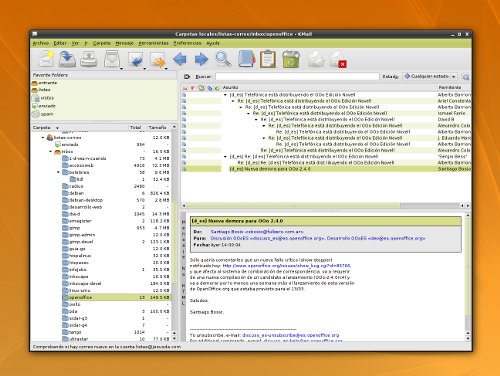Collapse the listas-correo folder tree node
This screenshot has width=500, height=376.
[43, 137]
